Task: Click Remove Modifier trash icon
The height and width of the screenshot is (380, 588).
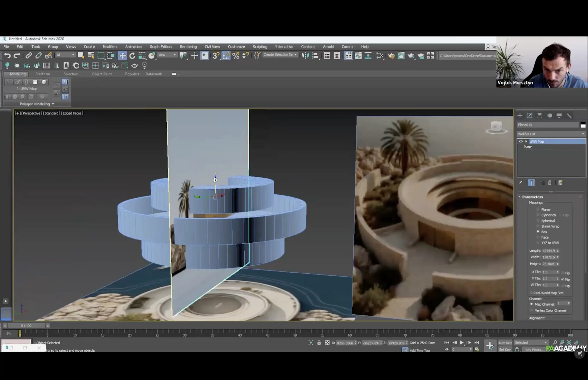Action: (x=550, y=183)
